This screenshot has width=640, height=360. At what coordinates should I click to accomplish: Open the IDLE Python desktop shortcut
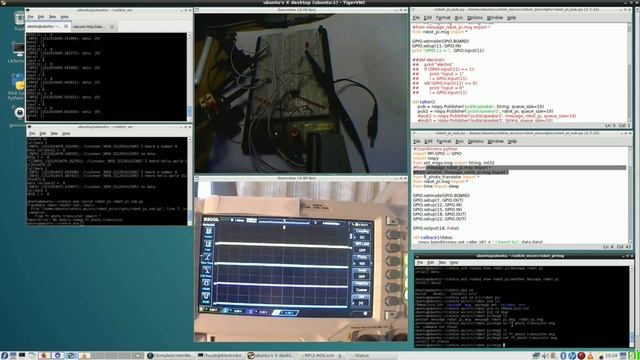[x=18, y=84]
